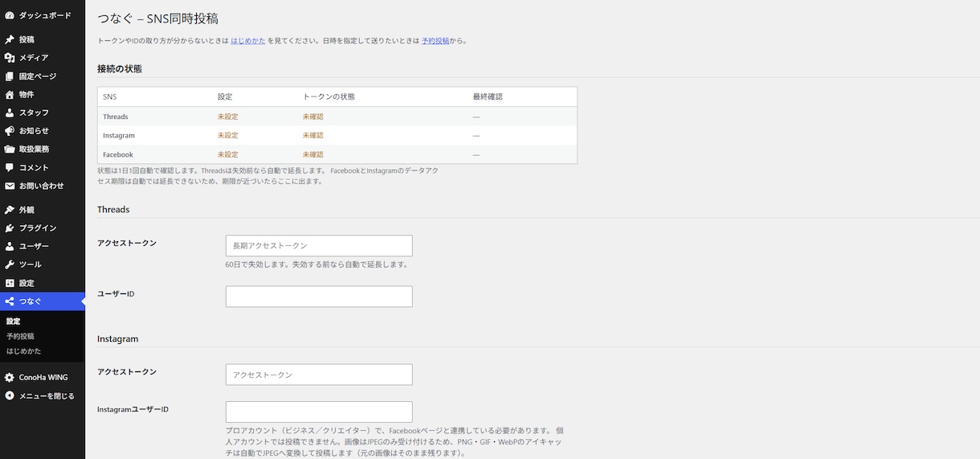Focus the Instagram アクセストークン field

click(319, 375)
